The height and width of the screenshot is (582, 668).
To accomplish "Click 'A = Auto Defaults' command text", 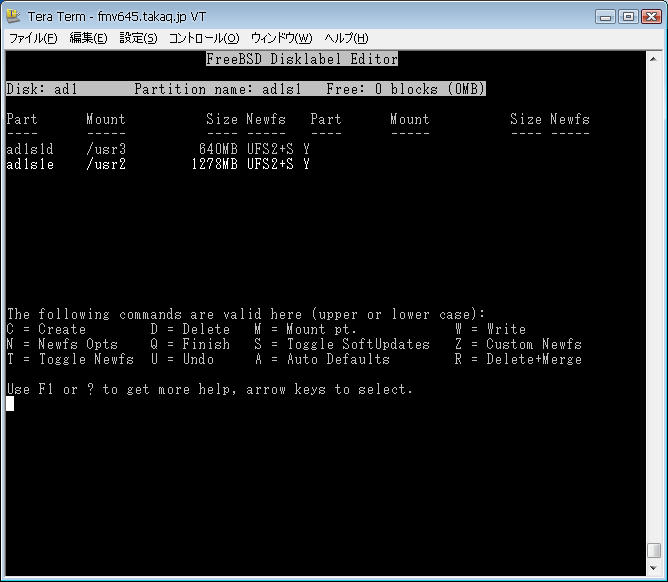I will [322, 359].
